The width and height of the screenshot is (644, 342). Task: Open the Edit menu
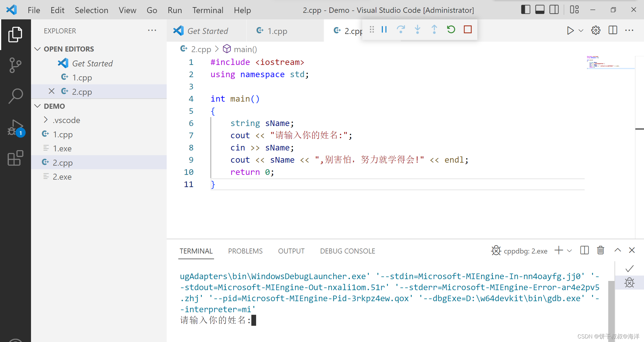58,10
